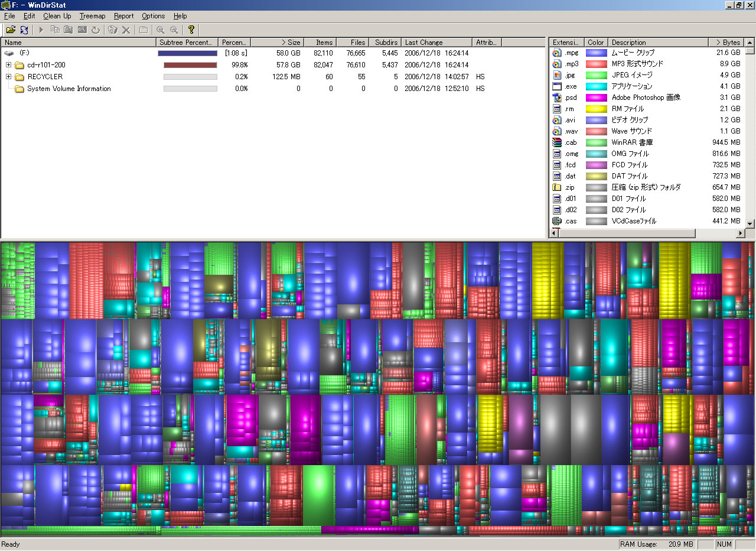Select System Volume Information folder
This screenshot has width=756, height=552.
pos(69,89)
